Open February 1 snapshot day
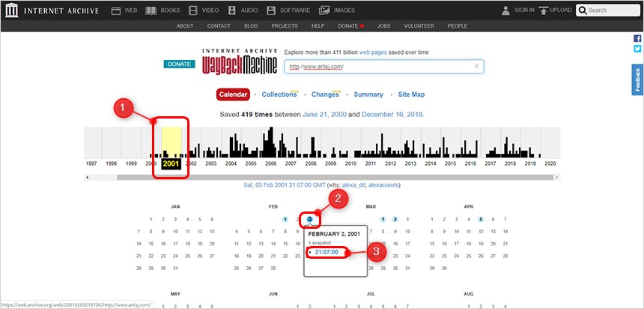 coord(285,219)
